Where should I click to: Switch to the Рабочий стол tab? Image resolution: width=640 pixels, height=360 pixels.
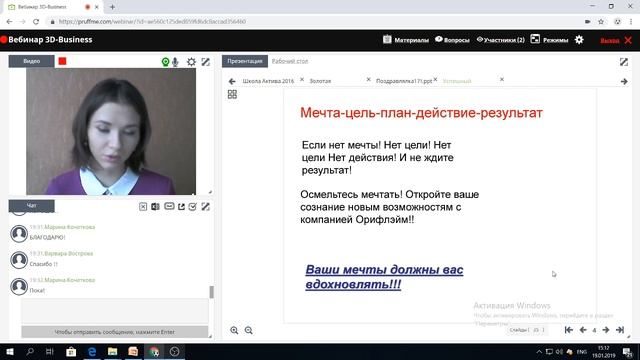click(290, 61)
